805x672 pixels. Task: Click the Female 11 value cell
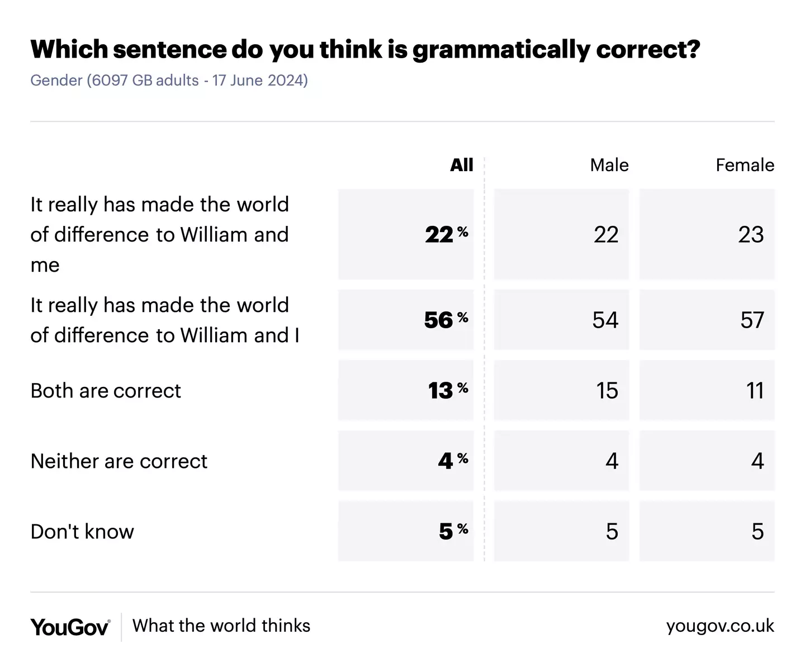(707, 391)
